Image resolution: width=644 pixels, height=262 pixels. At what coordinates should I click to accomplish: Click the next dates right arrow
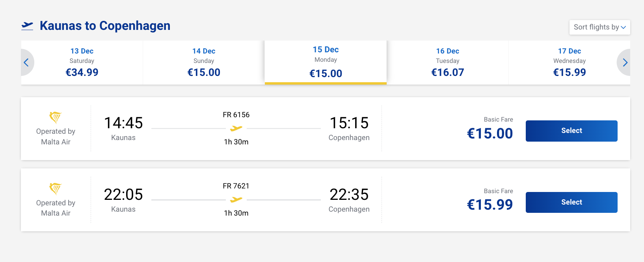coord(625,63)
